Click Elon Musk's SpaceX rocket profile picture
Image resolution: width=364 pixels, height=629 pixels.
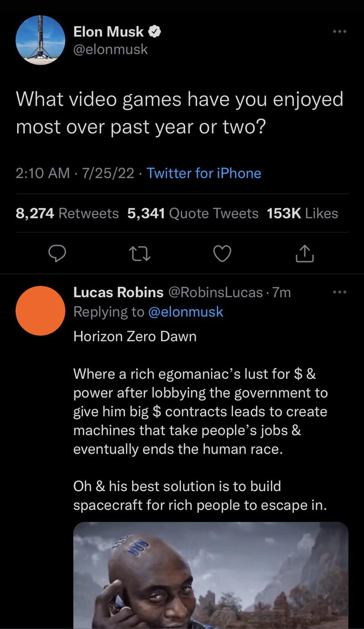pyautogui.click(x=41, y=40)
